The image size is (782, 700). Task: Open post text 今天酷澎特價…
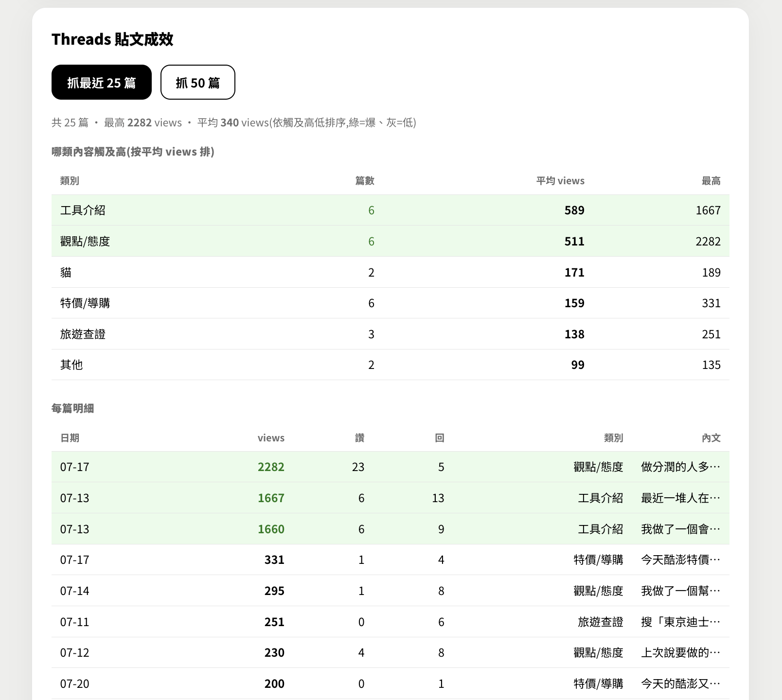(680, 560)
